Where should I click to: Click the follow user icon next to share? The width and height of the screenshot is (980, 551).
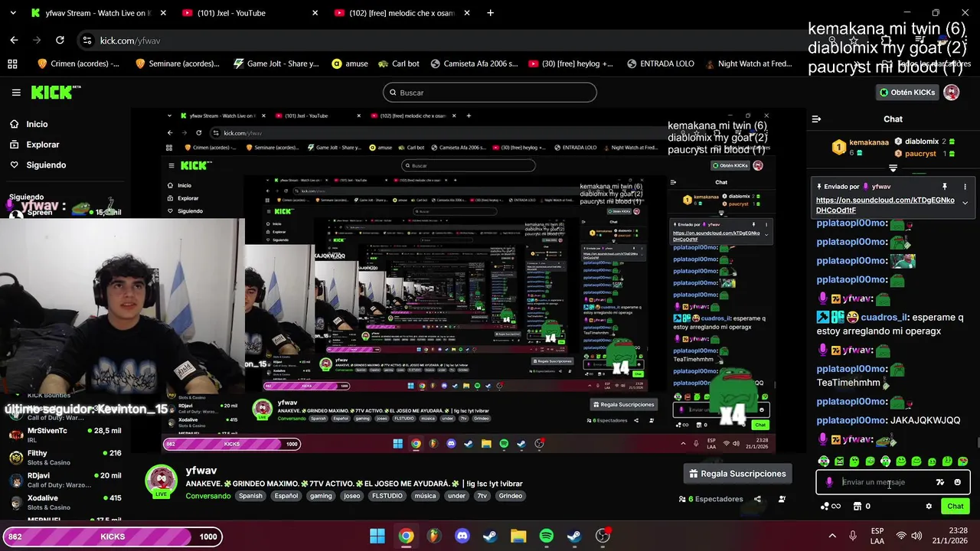[782, 499]
